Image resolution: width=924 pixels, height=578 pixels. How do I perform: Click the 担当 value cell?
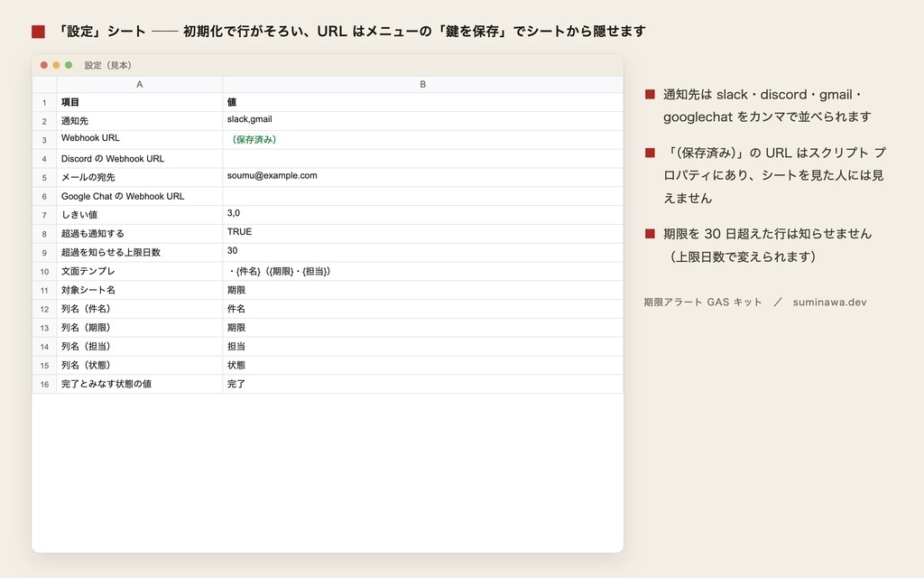coord(422,347)
